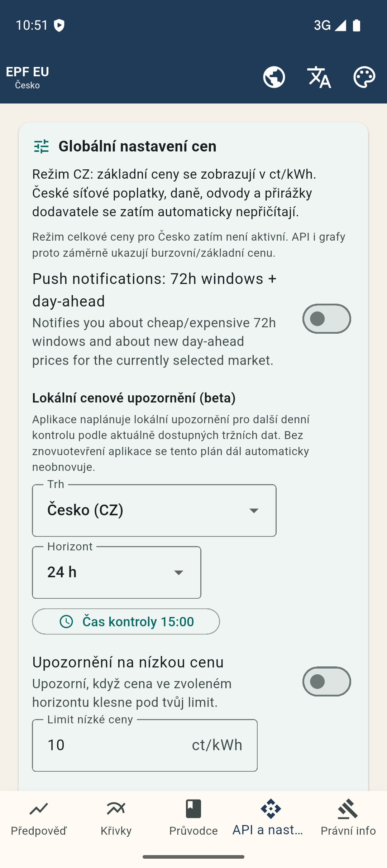Open the color palette theme icon
Image resolution: width=387 pixels, height=868 pixels.
coord(364,77)
